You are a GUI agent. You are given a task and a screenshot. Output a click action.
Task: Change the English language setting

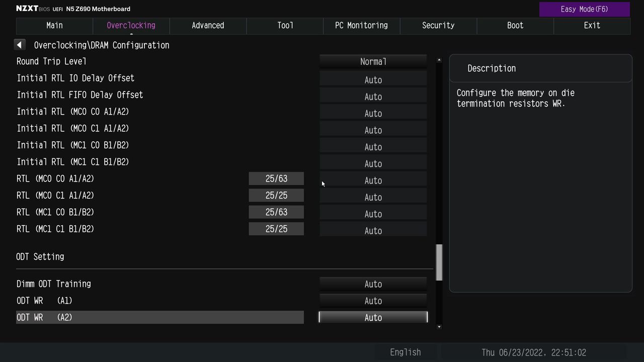click(x=406, y=352)
